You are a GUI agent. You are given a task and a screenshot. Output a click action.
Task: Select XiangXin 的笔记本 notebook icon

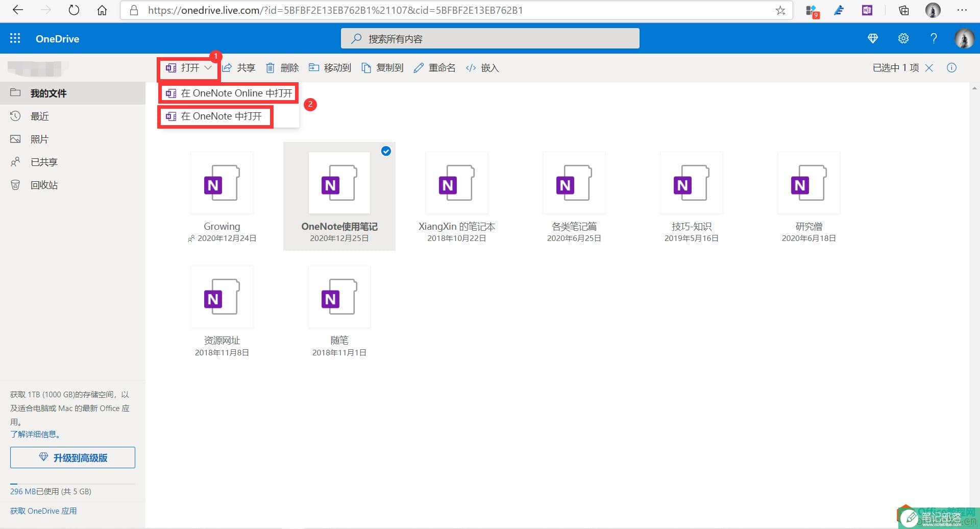click(x=457, y=183)
